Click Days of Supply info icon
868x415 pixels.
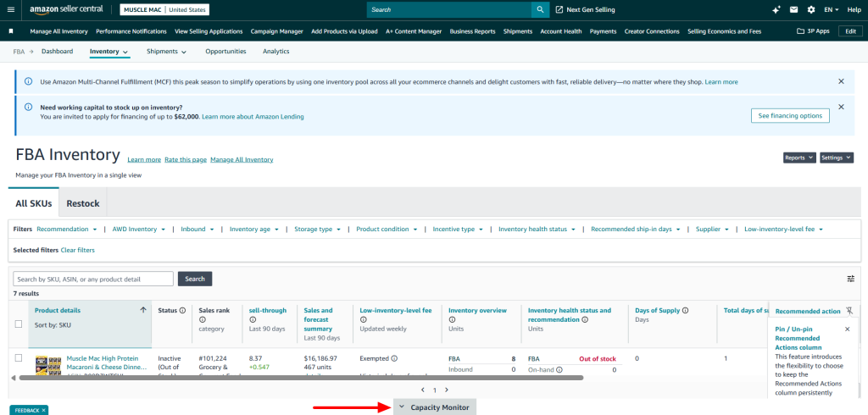[x=685, y=311]
